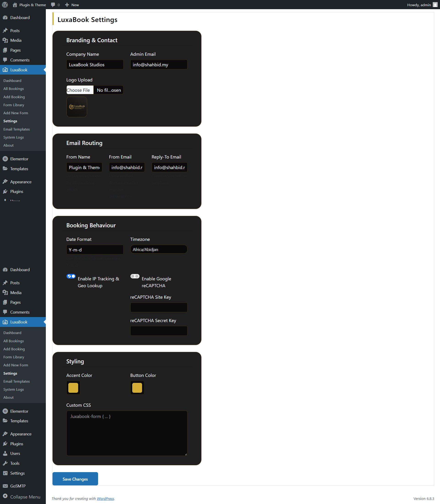
Task: Open the New content menu
Action: 72,5
